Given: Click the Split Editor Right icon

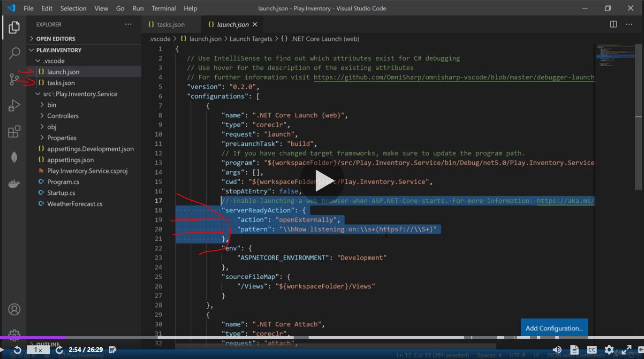Looking at the screenshot, I should point(613,24).
